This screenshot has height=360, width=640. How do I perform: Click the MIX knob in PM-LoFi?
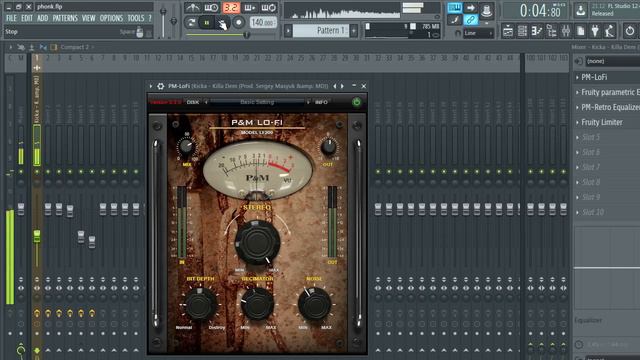186,147
